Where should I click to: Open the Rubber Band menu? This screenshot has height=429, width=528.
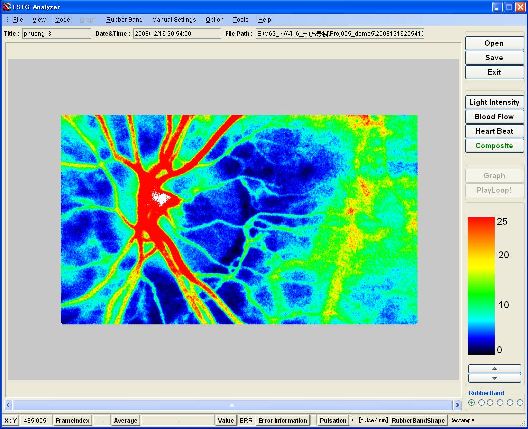[x=124, y=20]
